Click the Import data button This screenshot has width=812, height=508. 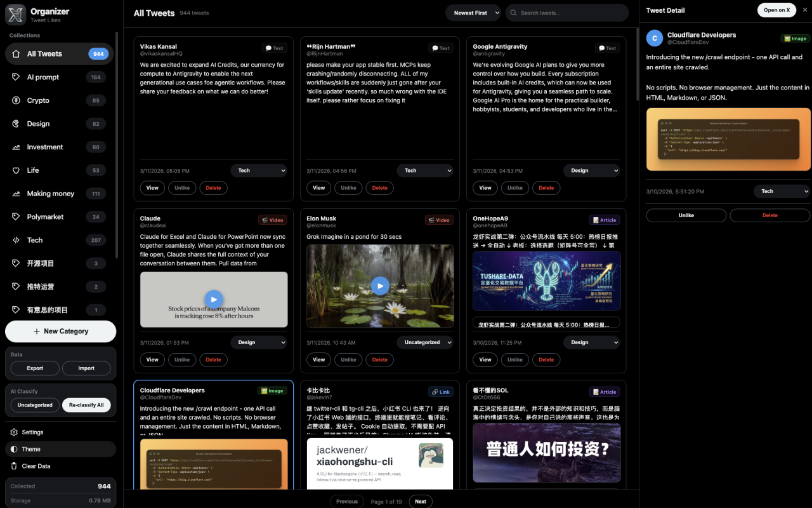[86, 368]
